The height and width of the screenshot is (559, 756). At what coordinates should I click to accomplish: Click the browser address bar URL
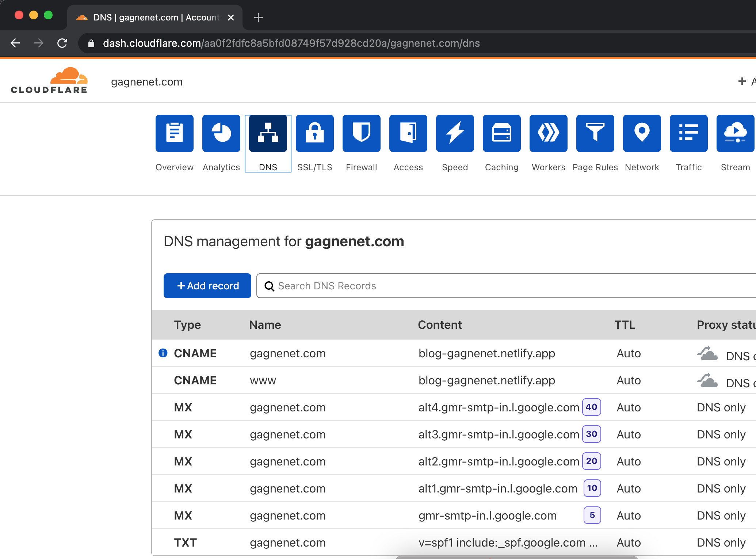tap(291, 43)
